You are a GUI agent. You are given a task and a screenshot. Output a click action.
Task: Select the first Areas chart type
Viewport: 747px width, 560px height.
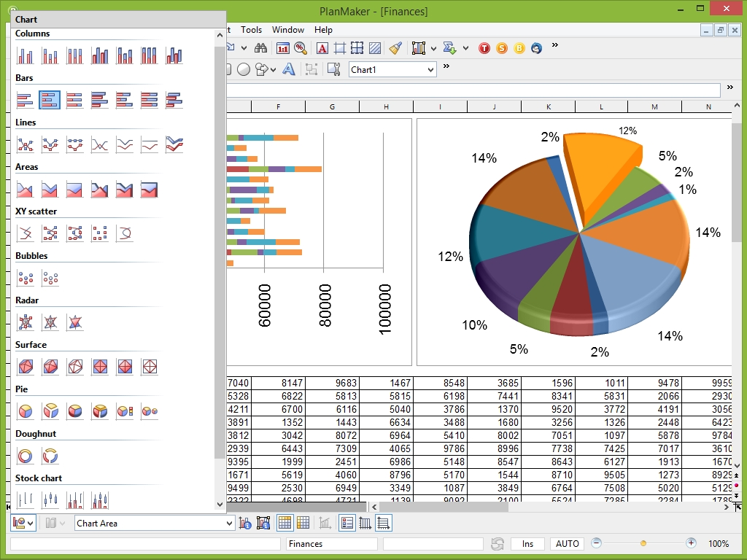point(26,189)
